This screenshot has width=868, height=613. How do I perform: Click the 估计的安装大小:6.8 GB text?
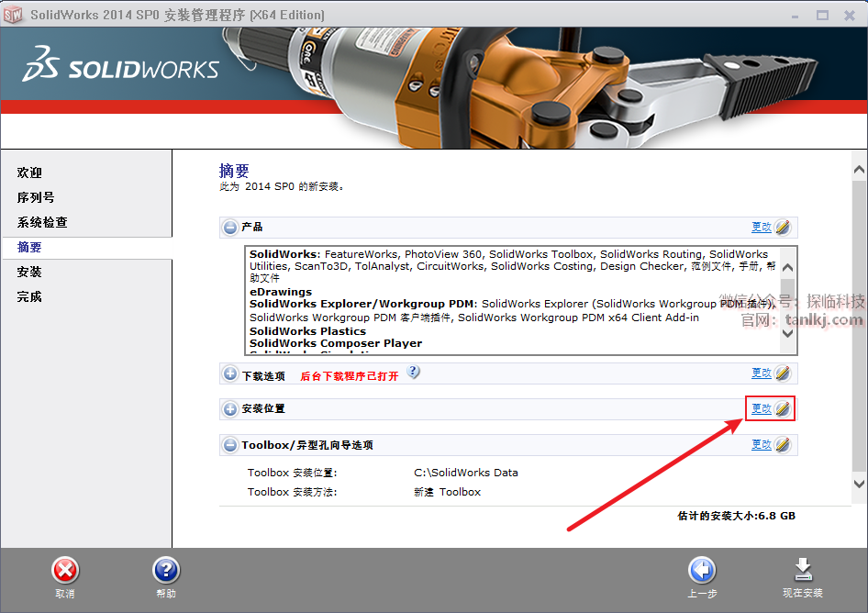pos(736,516)
